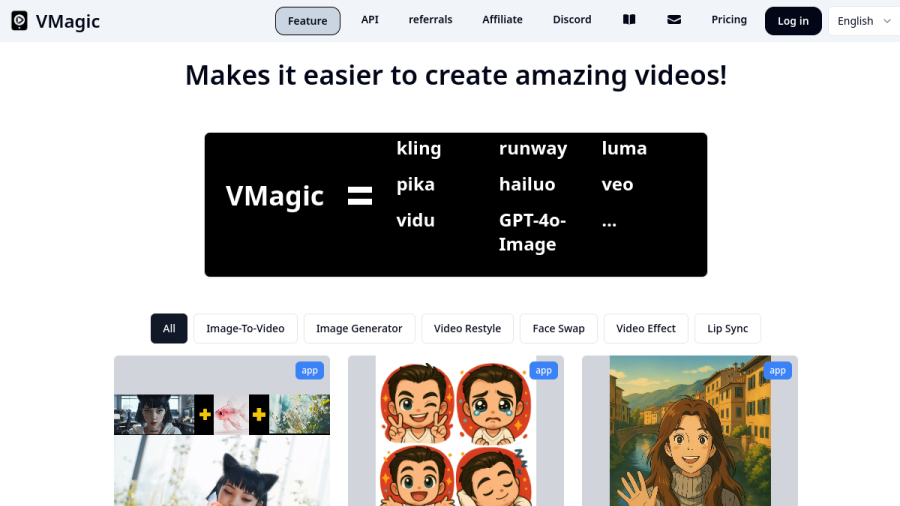Switch to the Lip Sync filter
Image resolution: width=900 pixels, height=506 pixels.
click(x=727, y=328)
